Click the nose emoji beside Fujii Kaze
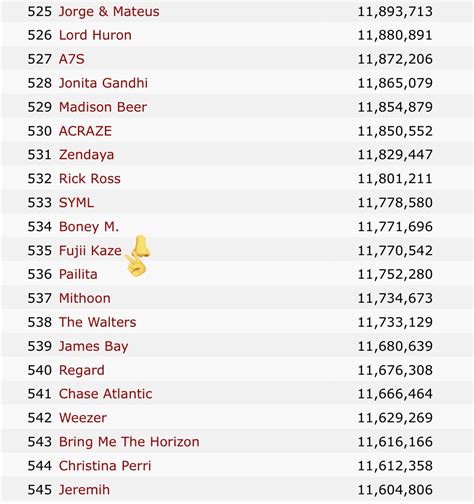Screen dimensions: 474x504 coord(140,247)
